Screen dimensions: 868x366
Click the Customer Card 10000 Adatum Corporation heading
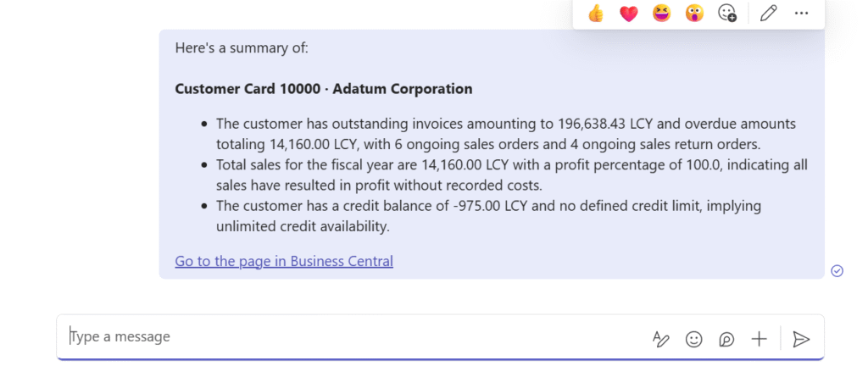point(324,89)
